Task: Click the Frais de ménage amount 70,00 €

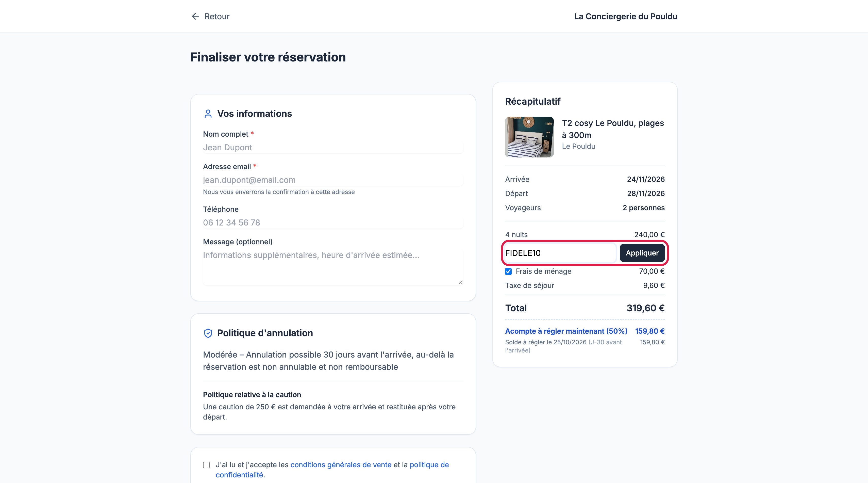Action: [x=652, y=271]
